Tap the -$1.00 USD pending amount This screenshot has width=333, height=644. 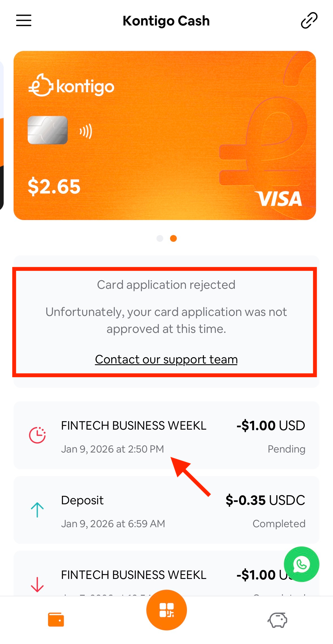click(x=271, y=426)
